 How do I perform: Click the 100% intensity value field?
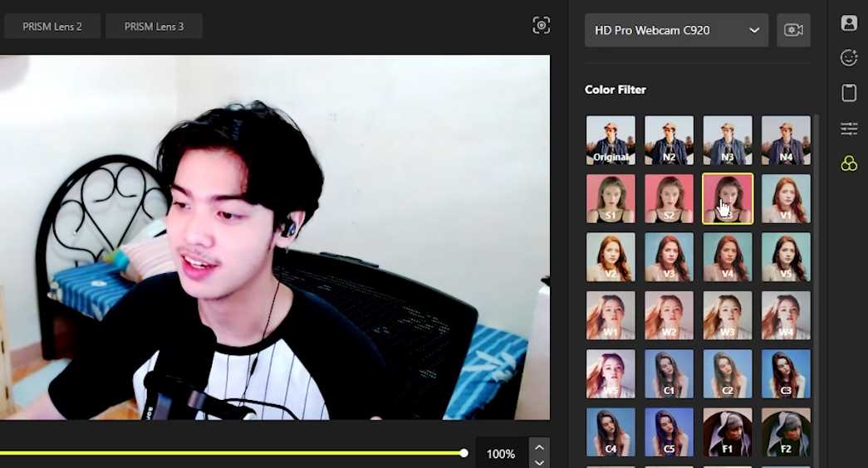[x=501, y=454]
